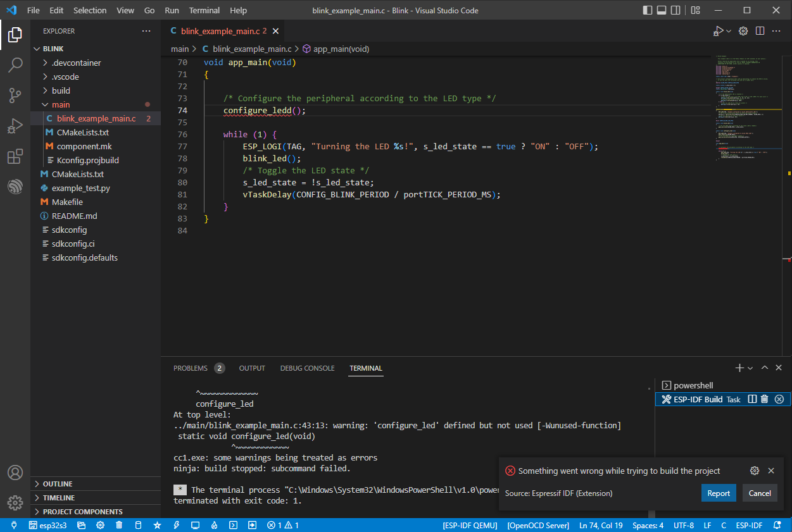This screenshot has height=532, width=792.
Task: Switch to DEBUG CONSOLE tab
Action: click(308, 368)
